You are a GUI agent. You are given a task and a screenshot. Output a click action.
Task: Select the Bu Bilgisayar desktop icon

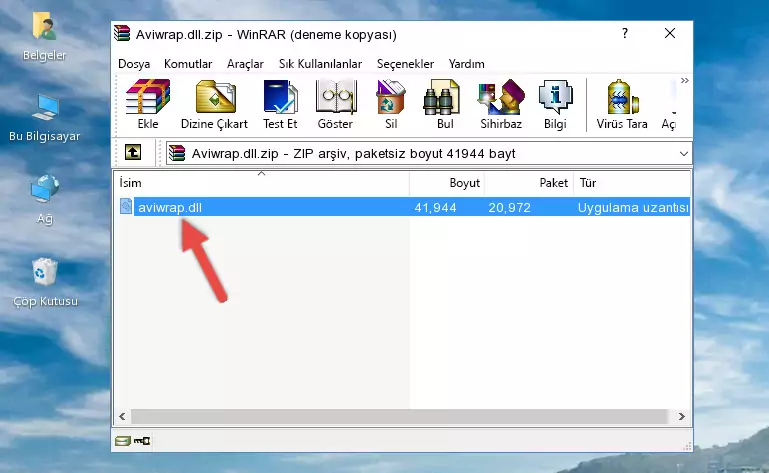(45, 118)
